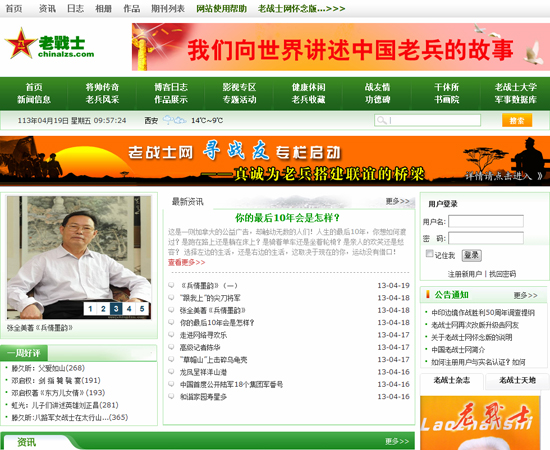Select 健康休闲 in green navigation
This screenshot has width=550, height=450.
(308, 87)
